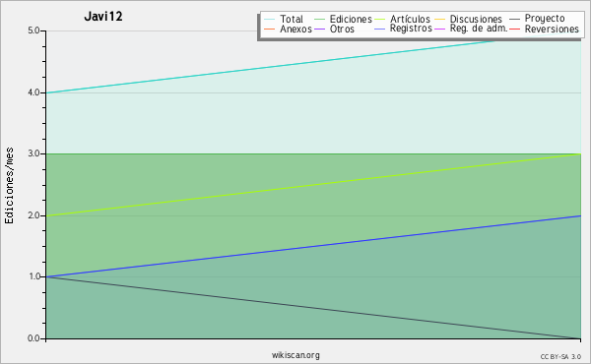Screen dimensions: 591x364
Task: Click the 2.0 y-axis tick label
Action: coord(33,215)
